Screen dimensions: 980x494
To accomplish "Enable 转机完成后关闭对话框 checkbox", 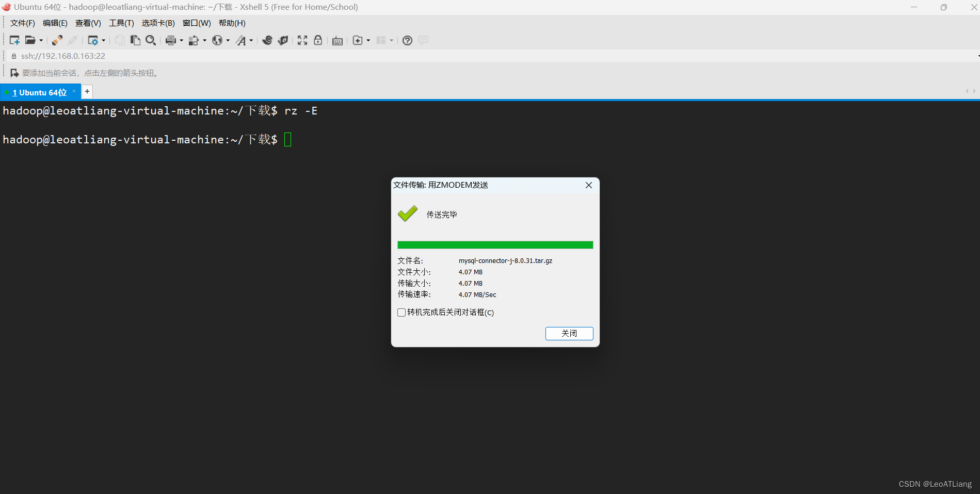I will pos(401,312).
